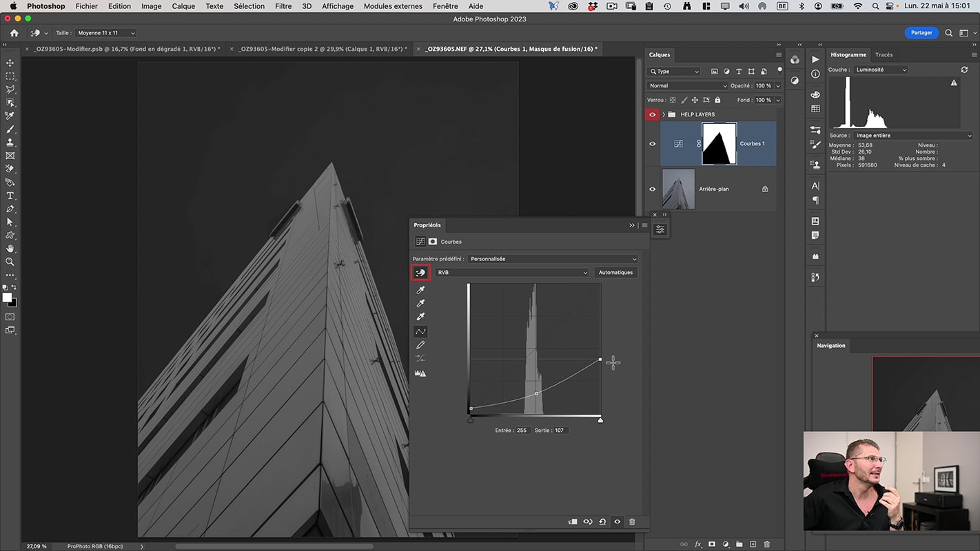Click the white point eyedropper in Courbes
980x551 pixels.
tap(420, 317)
